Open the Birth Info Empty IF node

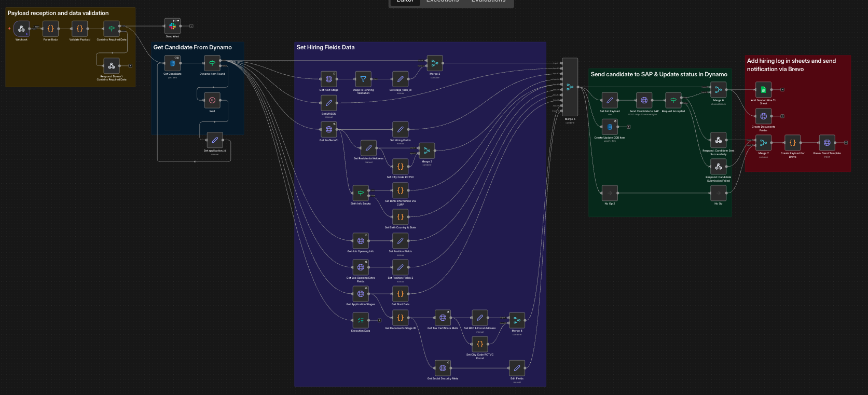[361, 193]
